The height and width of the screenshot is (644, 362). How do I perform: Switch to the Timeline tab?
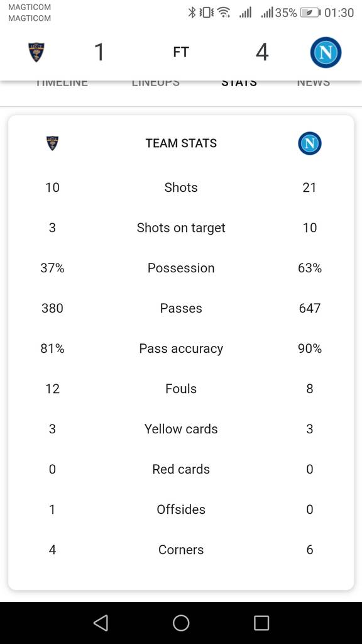point(62,84)
